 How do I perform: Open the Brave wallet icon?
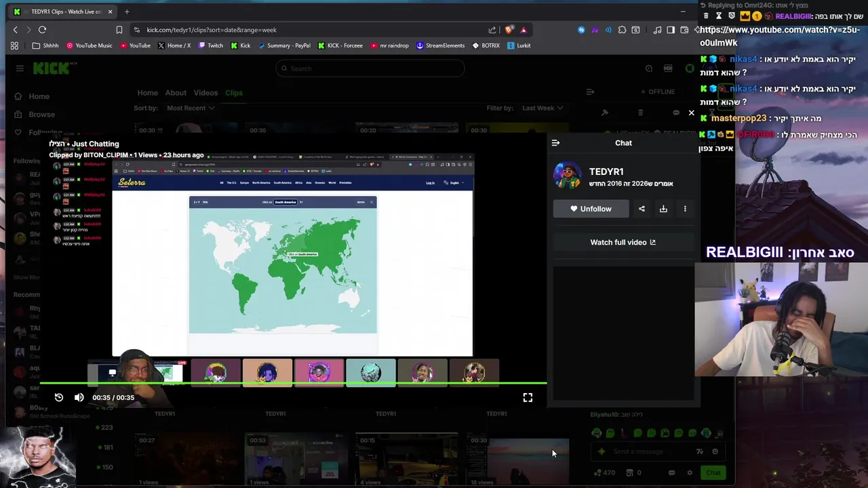tap(684, 30)
